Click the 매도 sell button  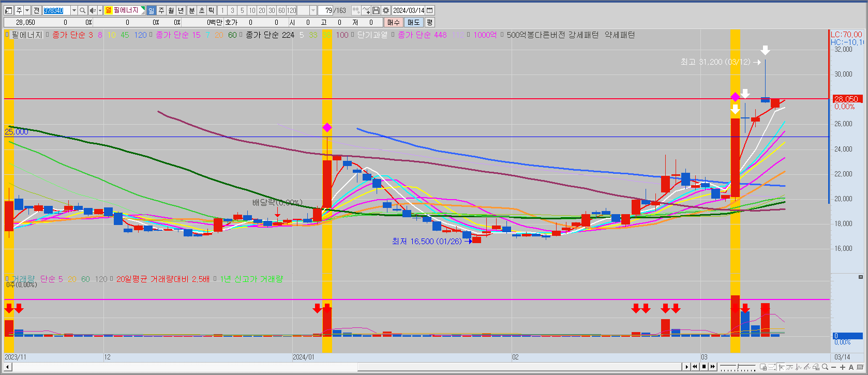coord(413,22)
